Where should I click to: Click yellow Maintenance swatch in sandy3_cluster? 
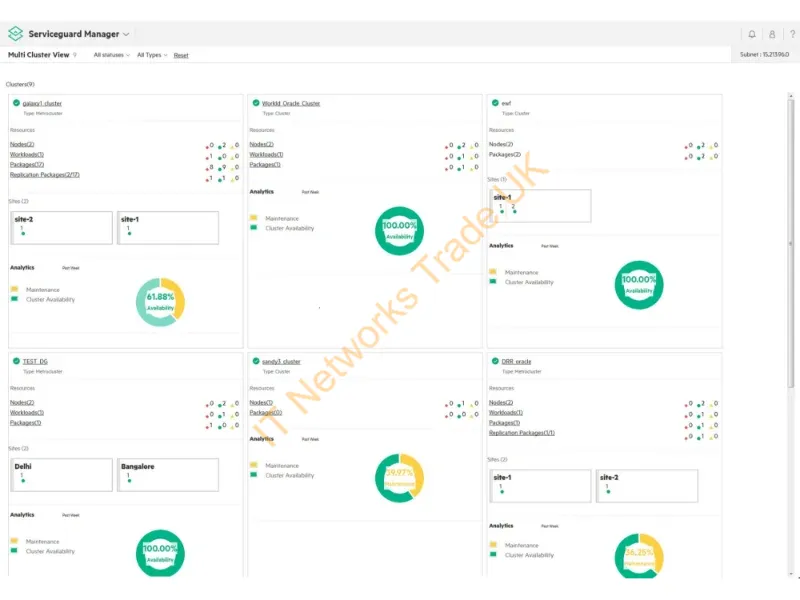[254, 465]
